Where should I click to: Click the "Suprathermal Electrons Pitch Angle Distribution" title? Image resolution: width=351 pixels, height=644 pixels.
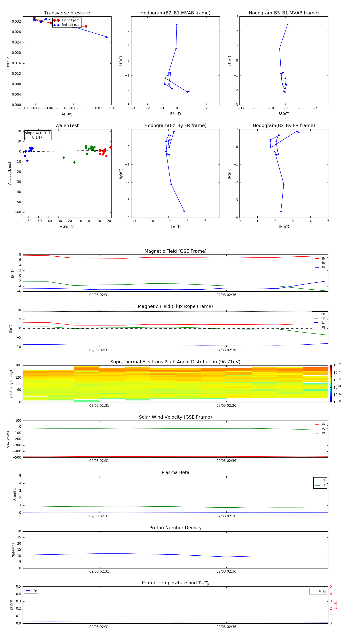point(175,362)
